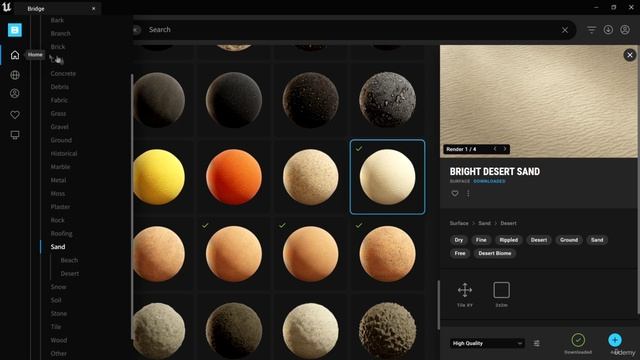640x360 pixels.
Task: Click the Rippled tag
Action: point(509,240)
